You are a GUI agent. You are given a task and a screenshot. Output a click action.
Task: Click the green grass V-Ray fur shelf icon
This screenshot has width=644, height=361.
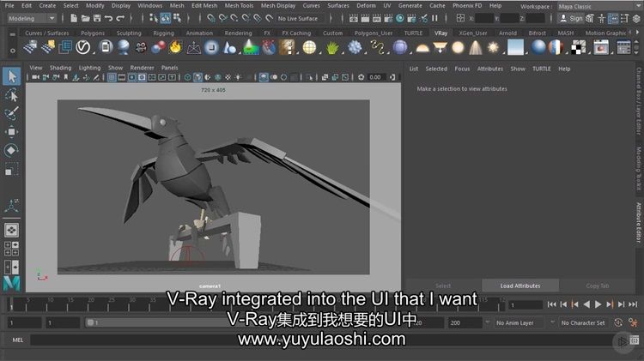click(x=332, y=47)
